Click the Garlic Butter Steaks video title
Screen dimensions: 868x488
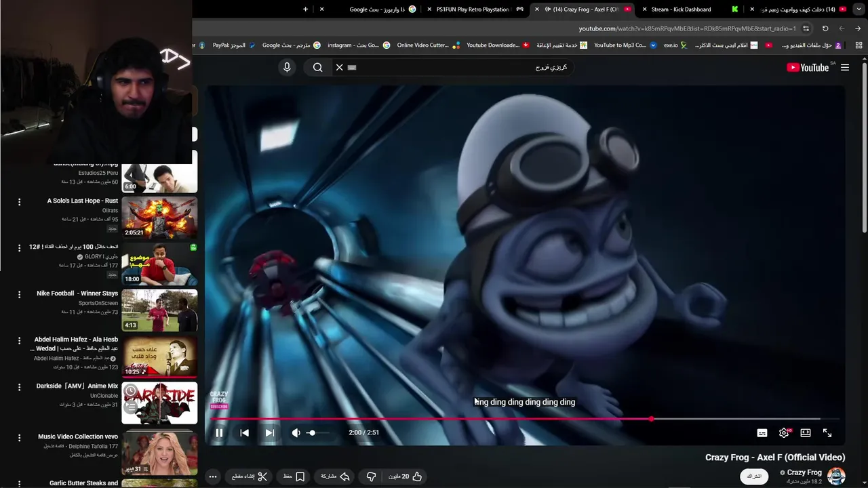click(x=83, y=483)
